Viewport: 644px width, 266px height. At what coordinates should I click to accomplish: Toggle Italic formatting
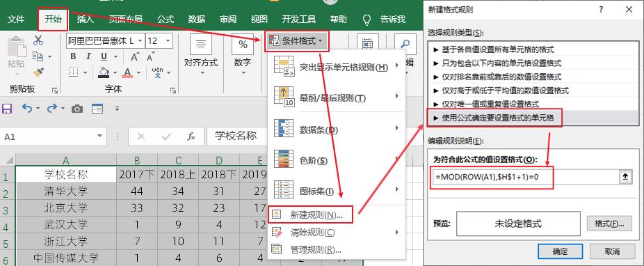click(x=88, y=56)
